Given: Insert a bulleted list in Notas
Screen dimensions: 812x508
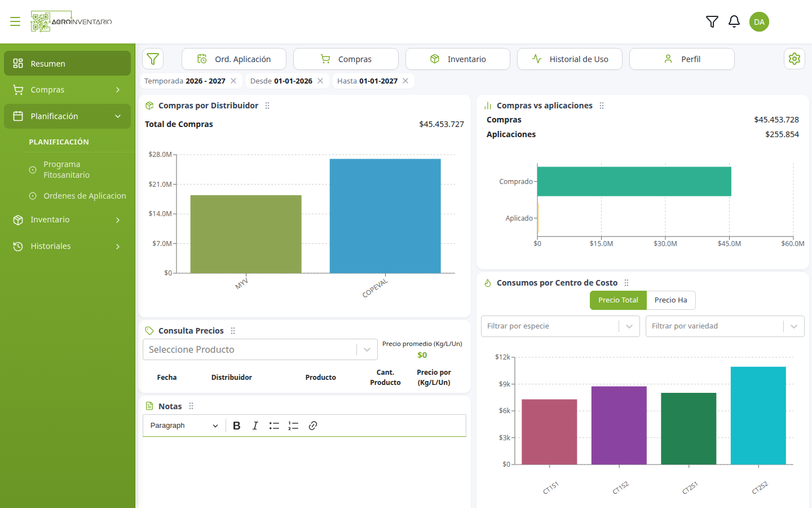Looking at the screenshot, I should pos(274,426).
